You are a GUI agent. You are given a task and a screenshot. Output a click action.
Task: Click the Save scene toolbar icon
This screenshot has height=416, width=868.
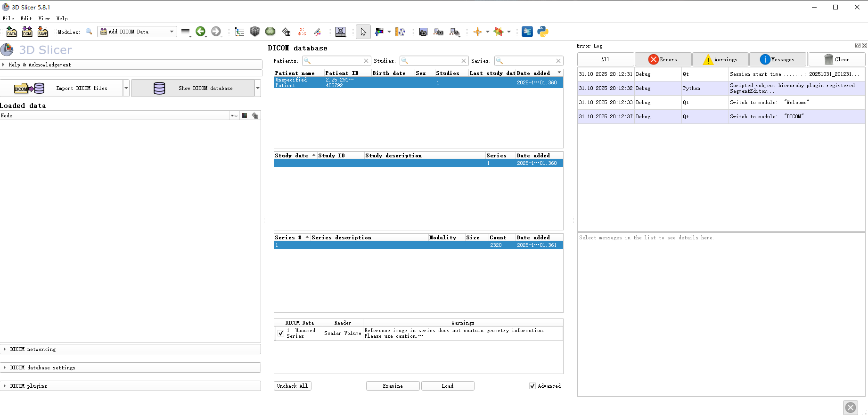(43, 32)
